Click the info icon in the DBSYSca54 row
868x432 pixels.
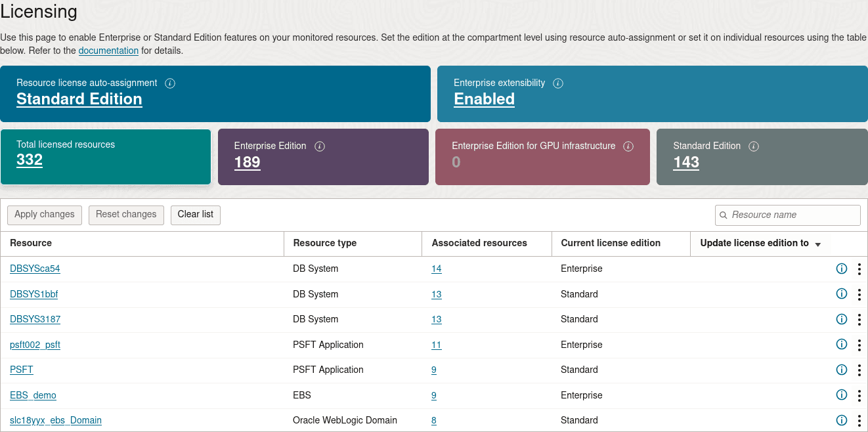coord(841,269)
